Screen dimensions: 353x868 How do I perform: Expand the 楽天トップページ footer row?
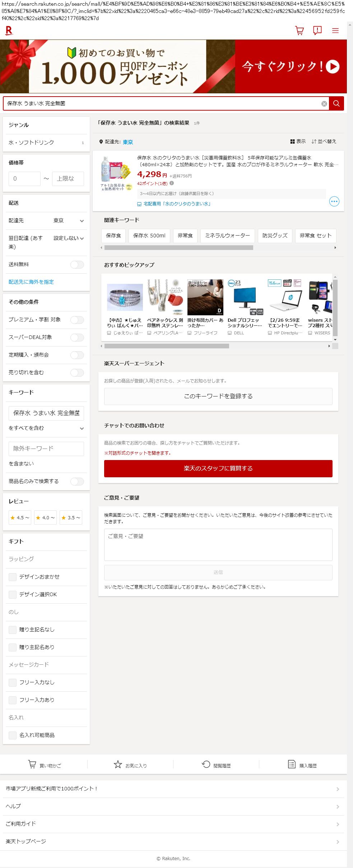tap(173, 841)
